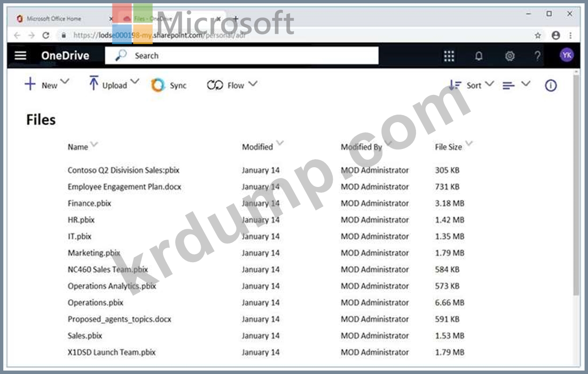Bookmark the page with star icon
Image resolution: width=588 pixels, height=374 pixels.
tap(538, 35)
